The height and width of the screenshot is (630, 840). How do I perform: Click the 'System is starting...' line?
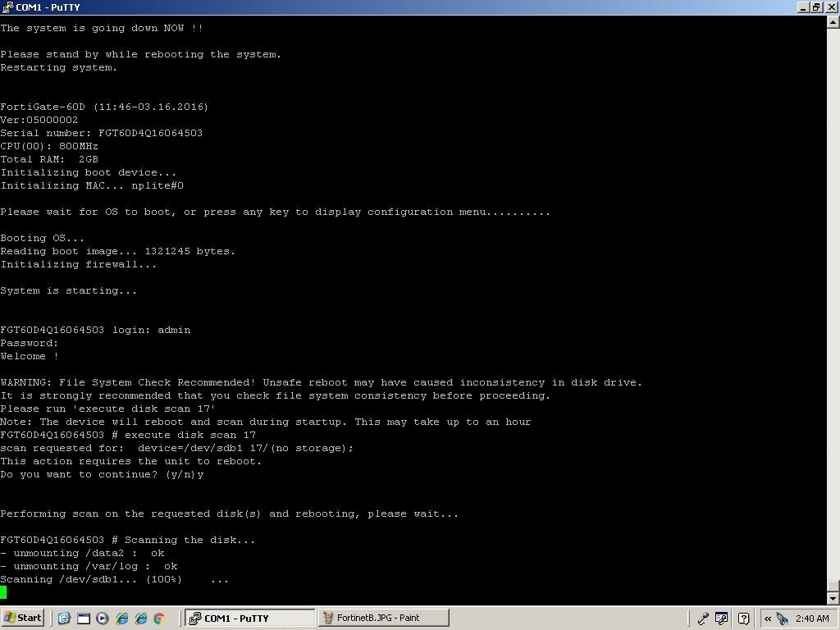(69, 291)
